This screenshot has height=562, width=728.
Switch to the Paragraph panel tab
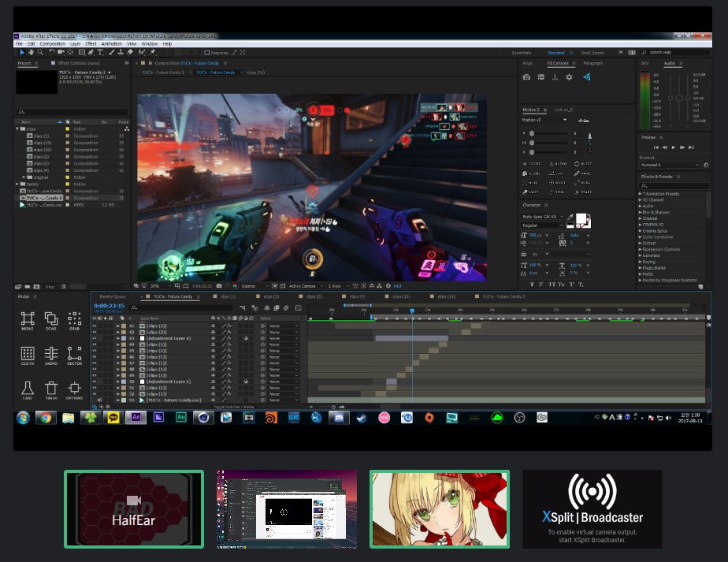coord(593,63)
